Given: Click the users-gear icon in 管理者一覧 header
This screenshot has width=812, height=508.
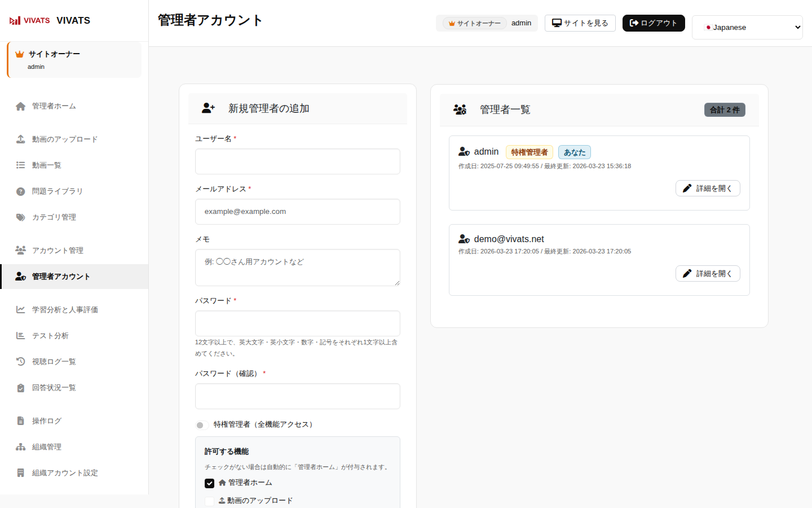Looking at the screenshot, I should (x=460, y=110).
